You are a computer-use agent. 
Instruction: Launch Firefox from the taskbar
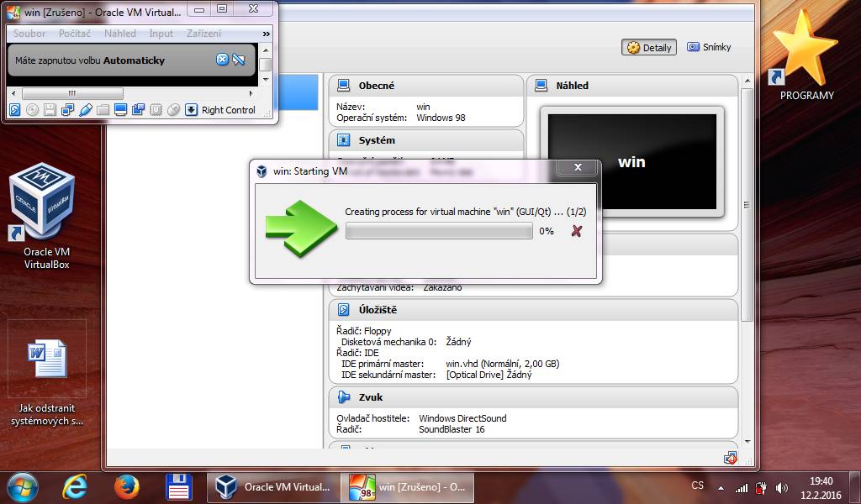coord(127,487)
